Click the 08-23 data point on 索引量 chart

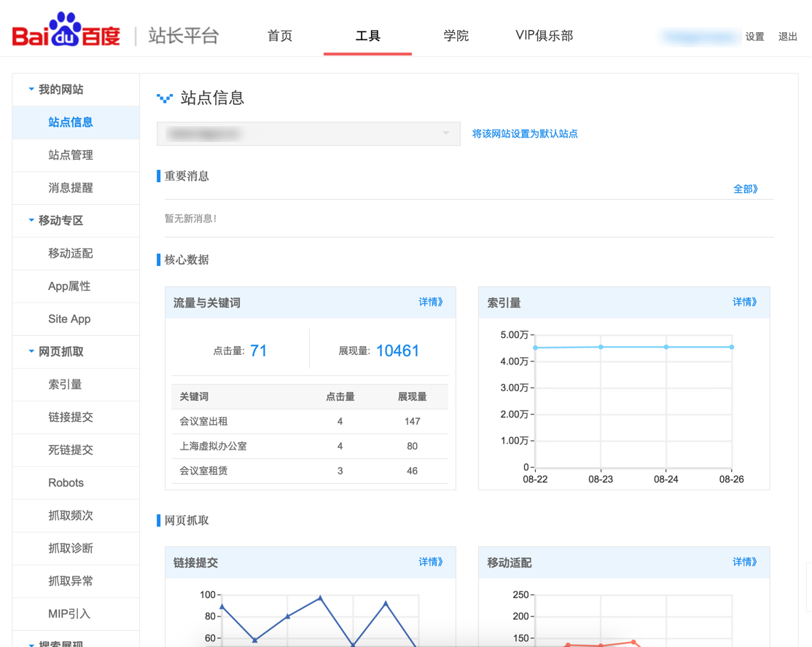[601, 347]
